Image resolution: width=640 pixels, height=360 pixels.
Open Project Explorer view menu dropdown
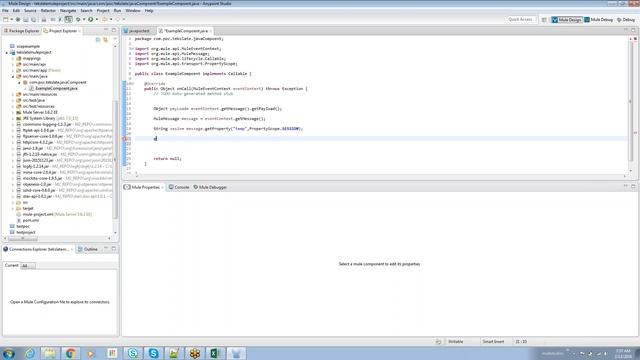tap(115, 39)
